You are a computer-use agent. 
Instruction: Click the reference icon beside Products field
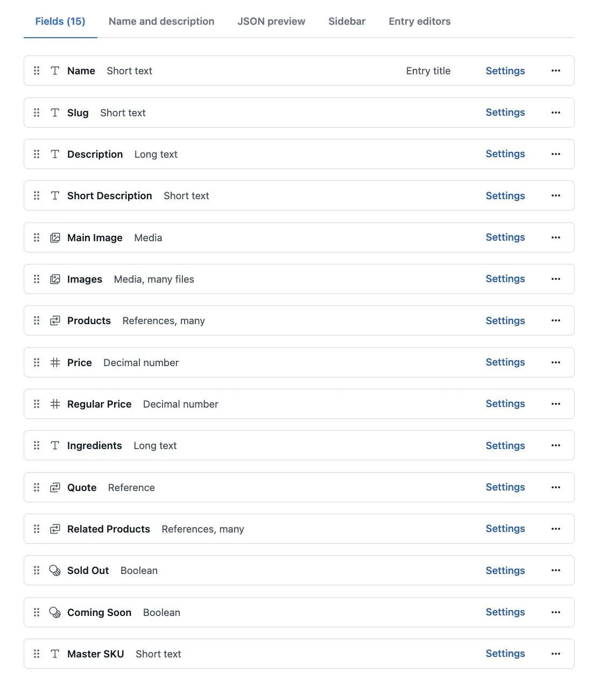click(55, 320)
